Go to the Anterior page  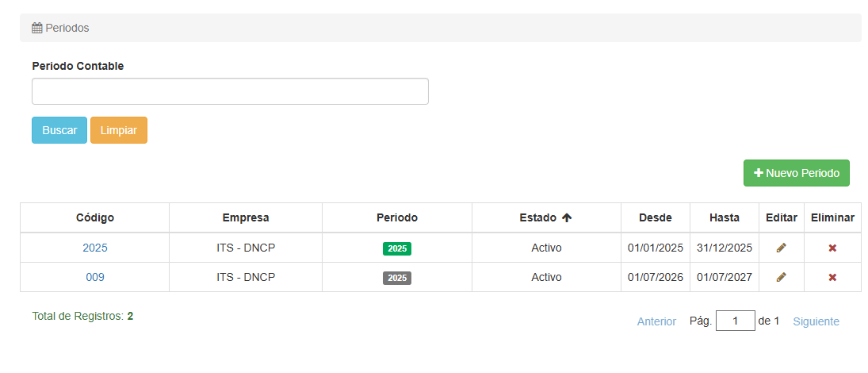[x=656, y=321]
